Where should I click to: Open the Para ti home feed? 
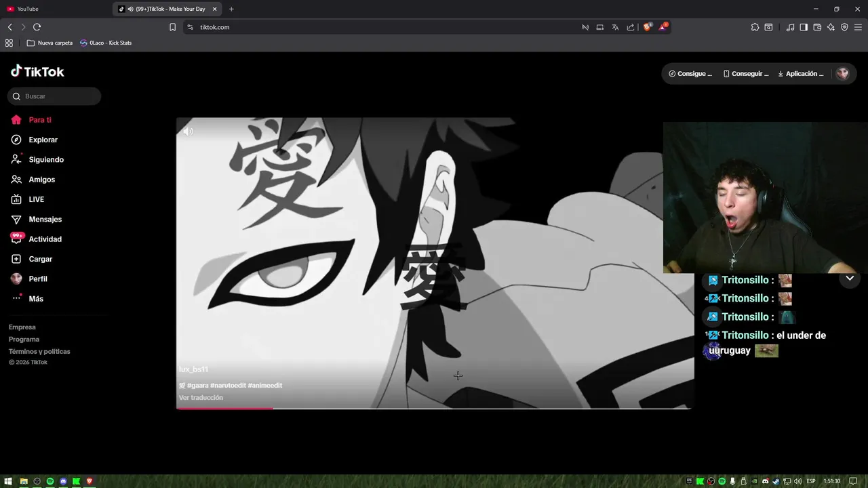[31, 120]
